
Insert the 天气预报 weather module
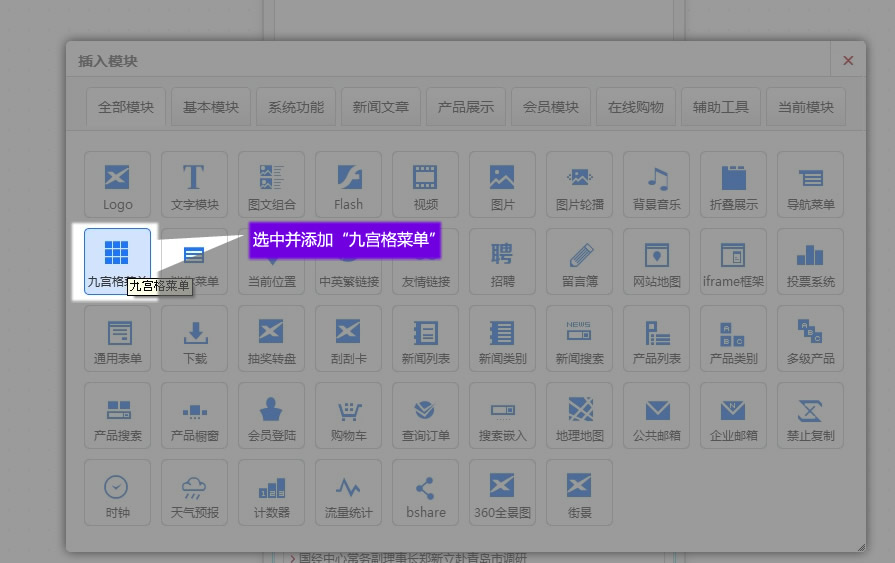(x=194, y=492)
